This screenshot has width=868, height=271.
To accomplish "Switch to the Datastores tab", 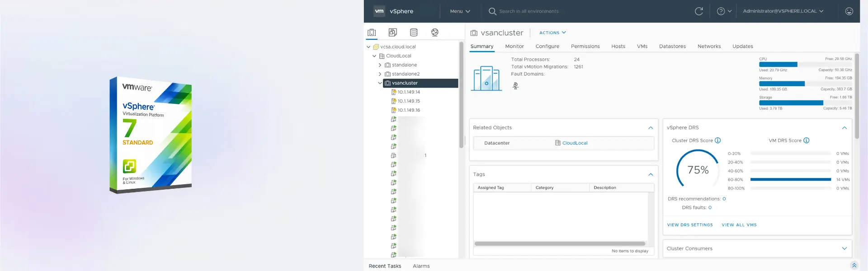I will (x=672, y=47).
